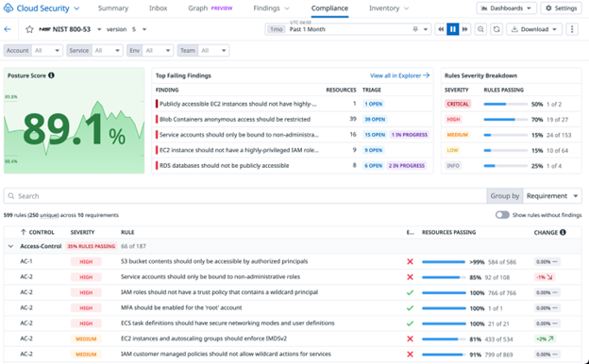The height and width of the screenshot is (364, 589).
Task: Step time range forward
Action: click(465, 29)
